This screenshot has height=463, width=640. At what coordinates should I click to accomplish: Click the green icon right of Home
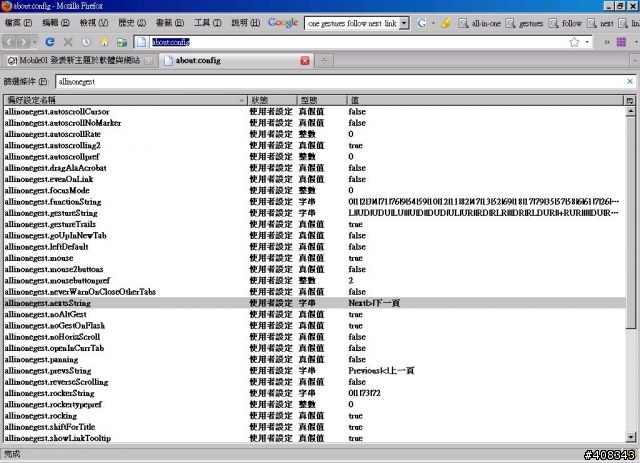122,42
